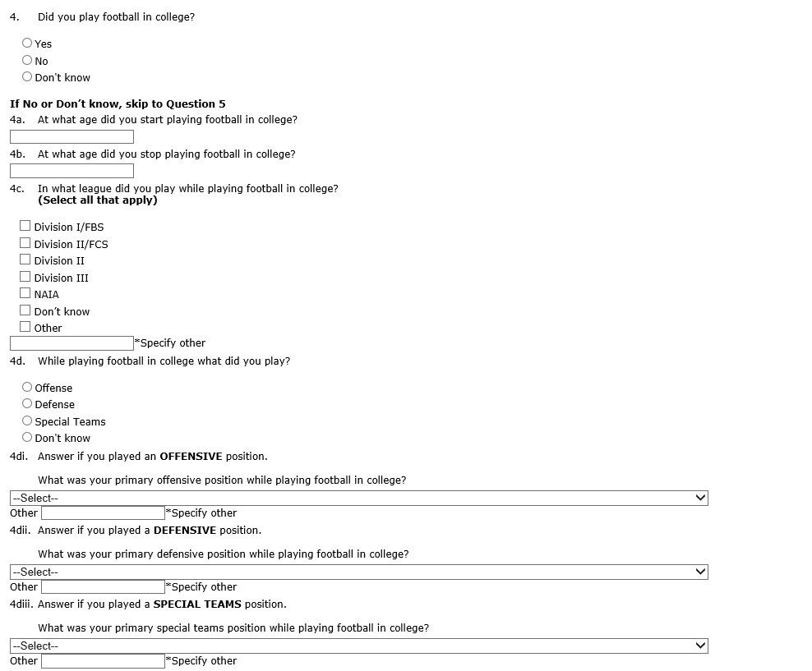This screenshot has height=671, width=812.
Task: Choose the Special Teams option
Action: [27, 421]
